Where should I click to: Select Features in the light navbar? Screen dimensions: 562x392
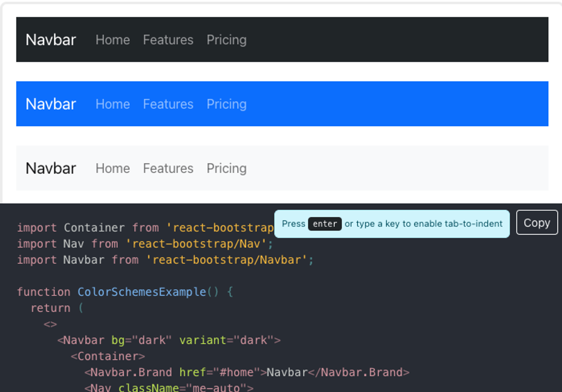point(168,168)
